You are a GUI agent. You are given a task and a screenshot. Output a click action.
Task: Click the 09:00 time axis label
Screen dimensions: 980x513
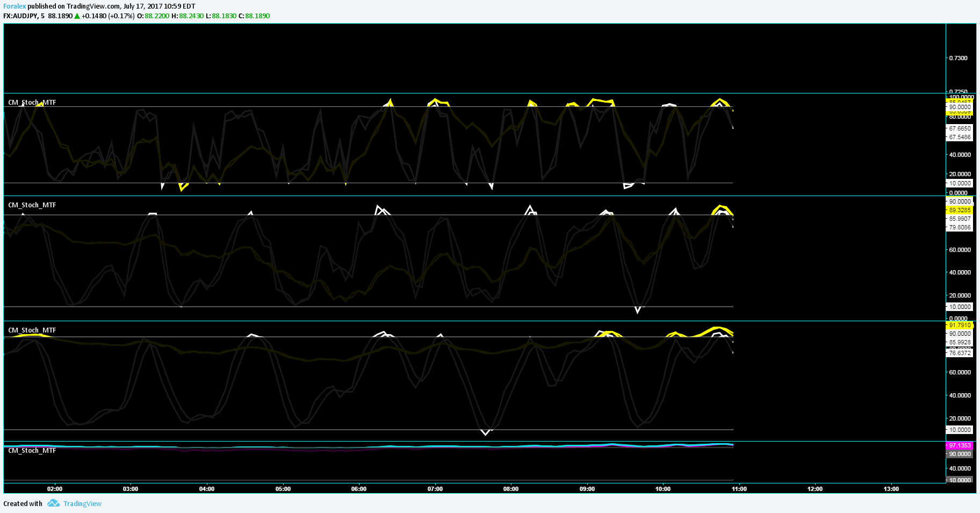coord(587,489)
